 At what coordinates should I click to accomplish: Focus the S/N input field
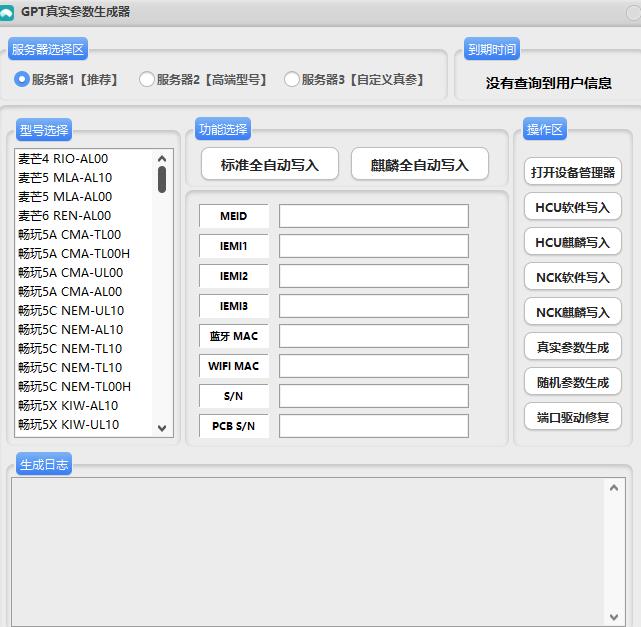[x=374, y=396]
